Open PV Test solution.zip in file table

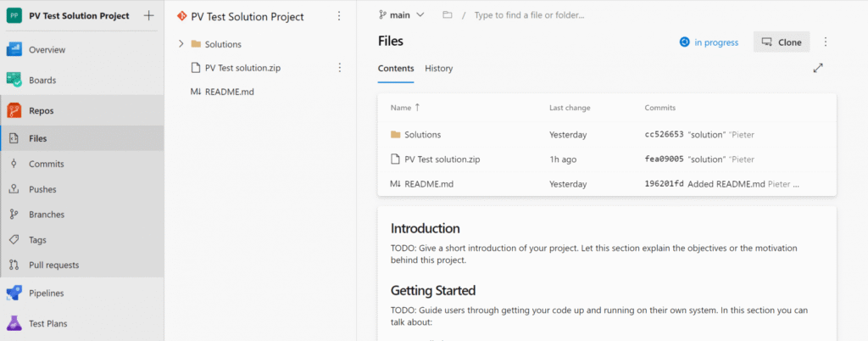point(442,159)
